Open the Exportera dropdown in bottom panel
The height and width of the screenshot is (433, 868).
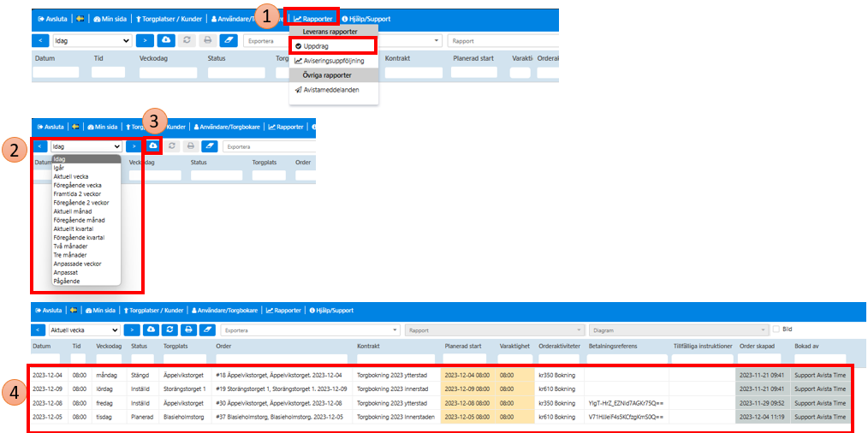click(310, 330)
